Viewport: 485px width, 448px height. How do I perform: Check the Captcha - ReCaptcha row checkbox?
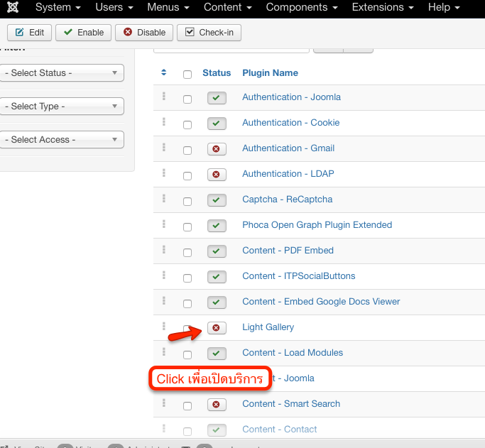click(x=187, y=202)
